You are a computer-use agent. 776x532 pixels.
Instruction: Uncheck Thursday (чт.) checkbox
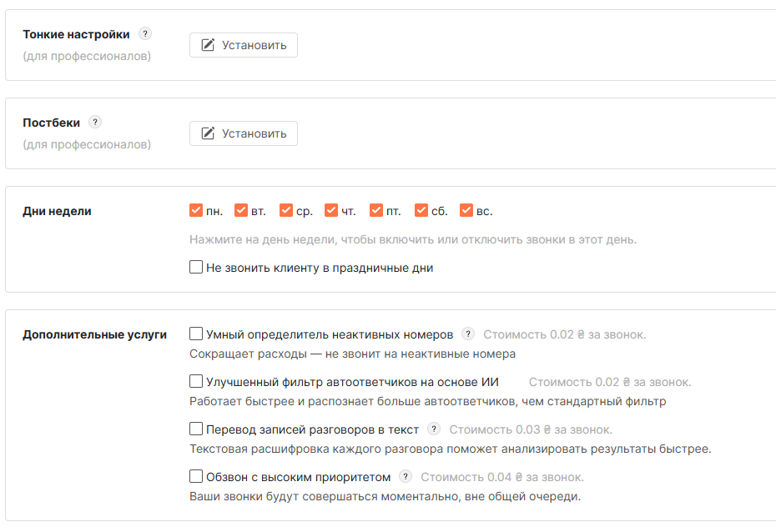coord(331,210)
